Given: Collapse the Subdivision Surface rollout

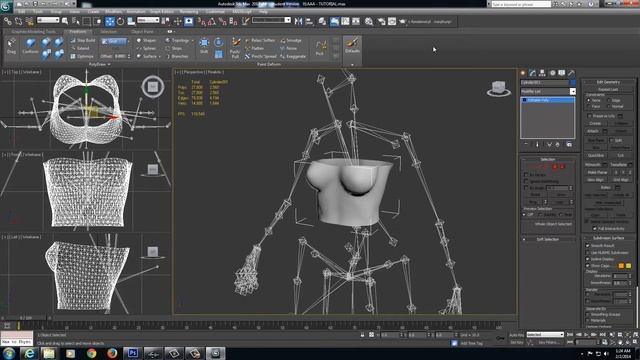Looking at the screenshot, I should 608,238.
